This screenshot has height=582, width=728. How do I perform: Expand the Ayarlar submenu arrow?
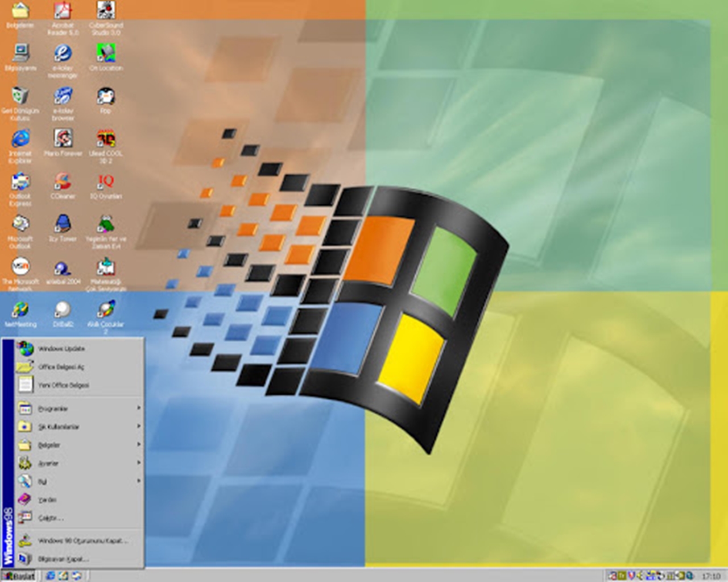coord(138,463)
